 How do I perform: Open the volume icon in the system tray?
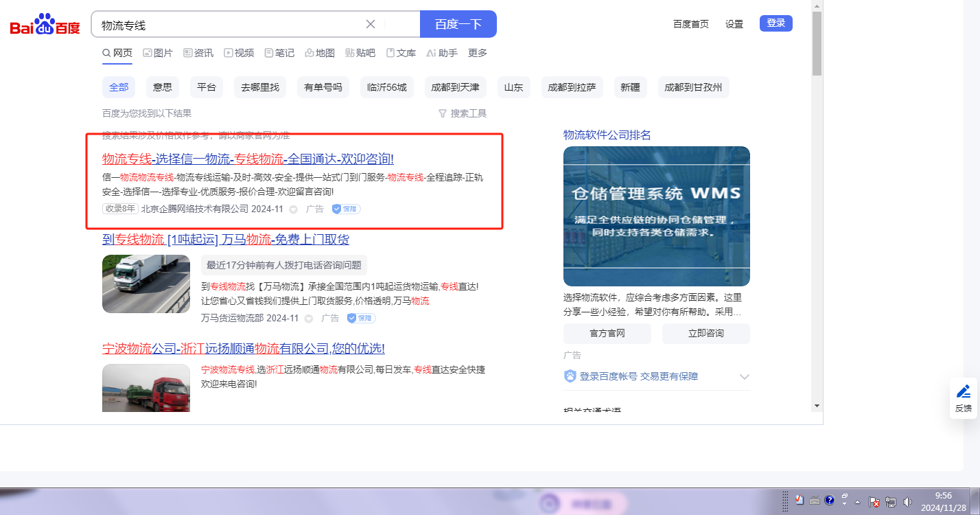907,501
